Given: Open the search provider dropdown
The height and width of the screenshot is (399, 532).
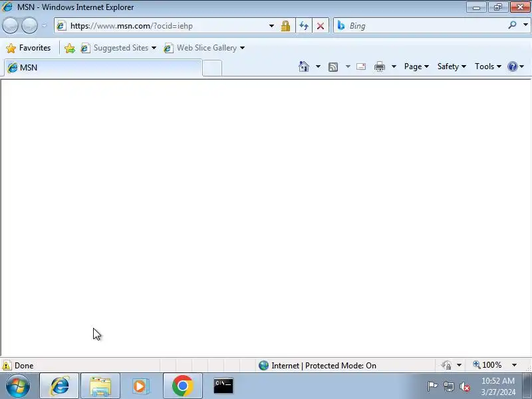Looking at the screenshot, I should 525,25.
